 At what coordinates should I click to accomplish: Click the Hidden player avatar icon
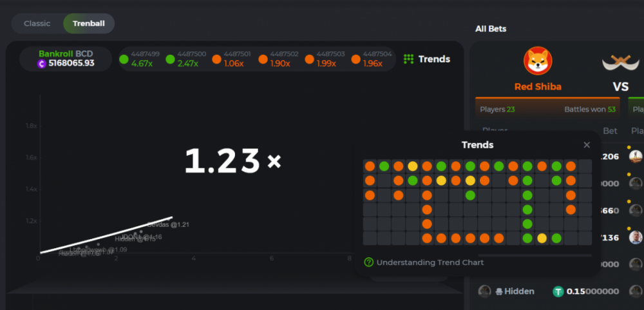pos(485,291)
